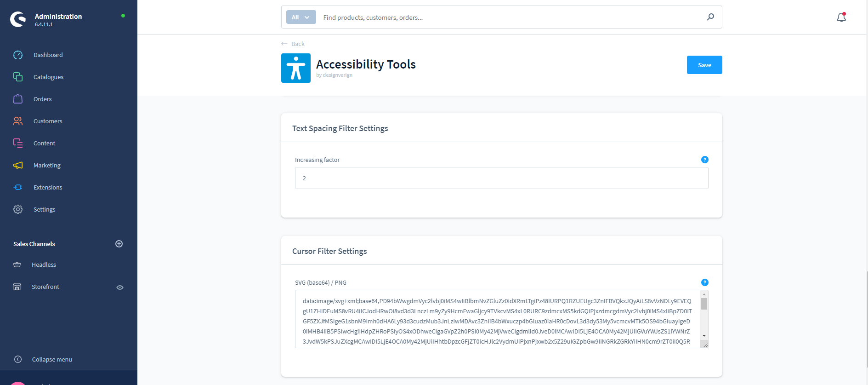Save the plugin configuration
The image size is (868, 385).
[704, 65]
